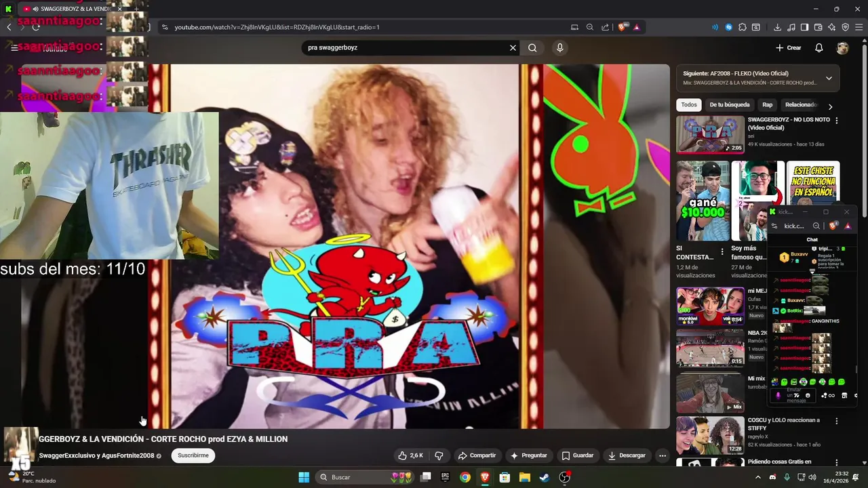Open options for NO LOS NOTO video
This screenshot has width=868, height=488.
[x=836, y=120]
